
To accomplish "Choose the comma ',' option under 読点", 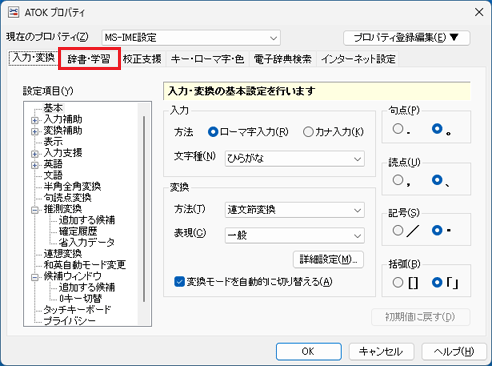I will (398, 180).
